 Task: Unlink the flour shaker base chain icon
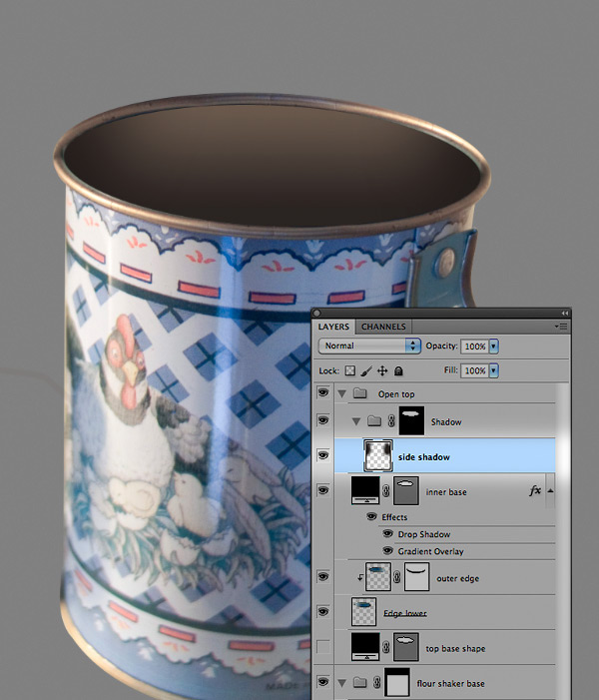(x=377, y=683)
